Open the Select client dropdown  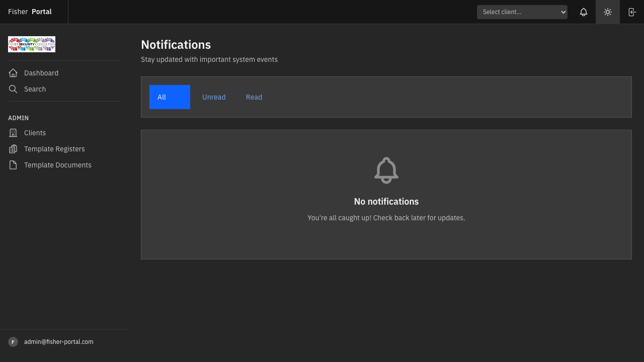[522, 12]
